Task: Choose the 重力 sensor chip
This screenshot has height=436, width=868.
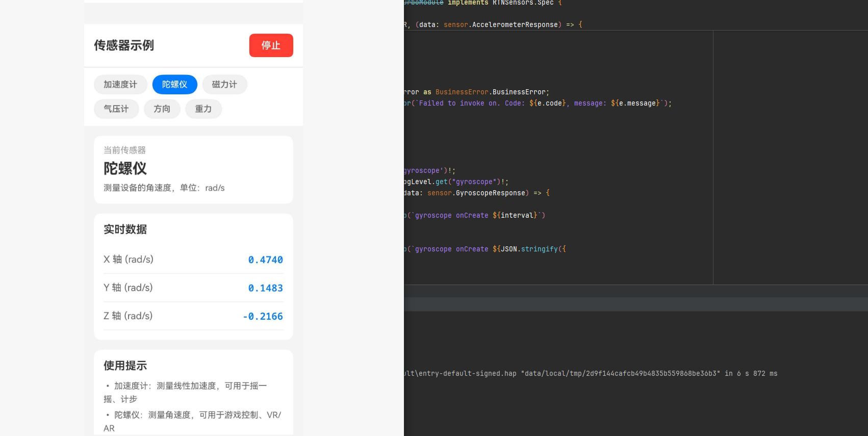Action: [203, 109]
